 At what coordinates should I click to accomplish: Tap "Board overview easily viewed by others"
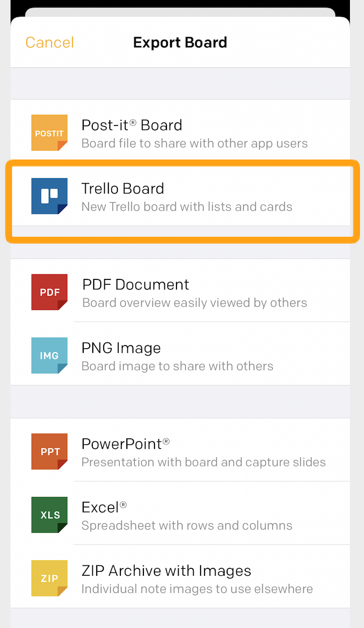[x=195, y=303]
